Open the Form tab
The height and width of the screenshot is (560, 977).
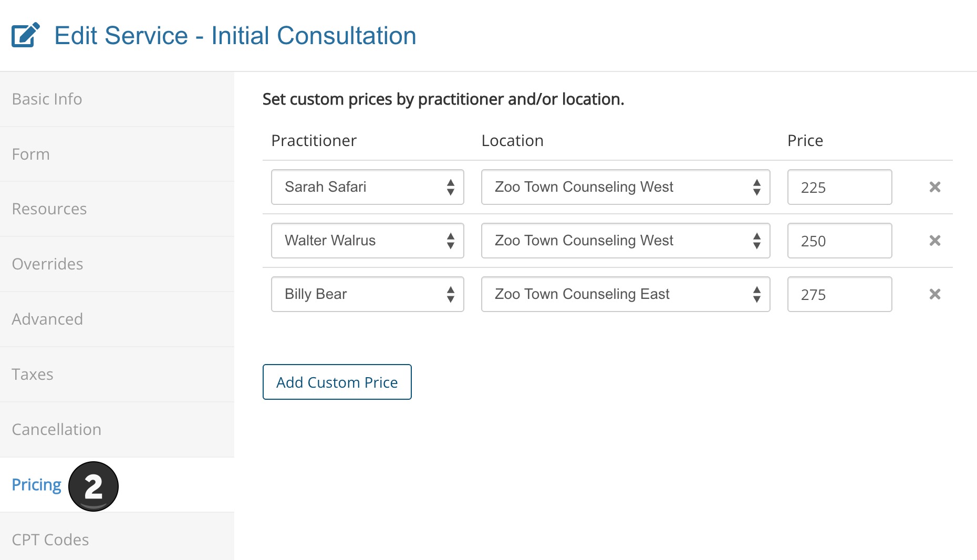(31, 154)
